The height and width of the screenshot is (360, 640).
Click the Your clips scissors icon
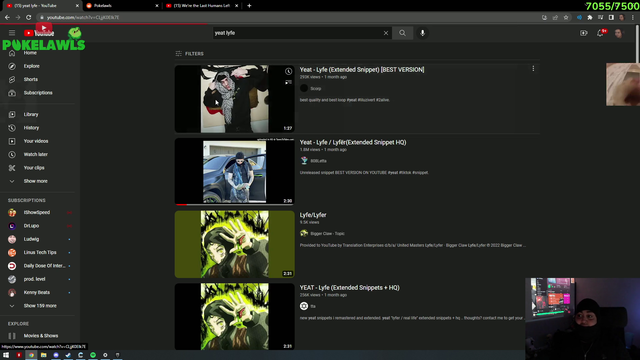point(12,168)
